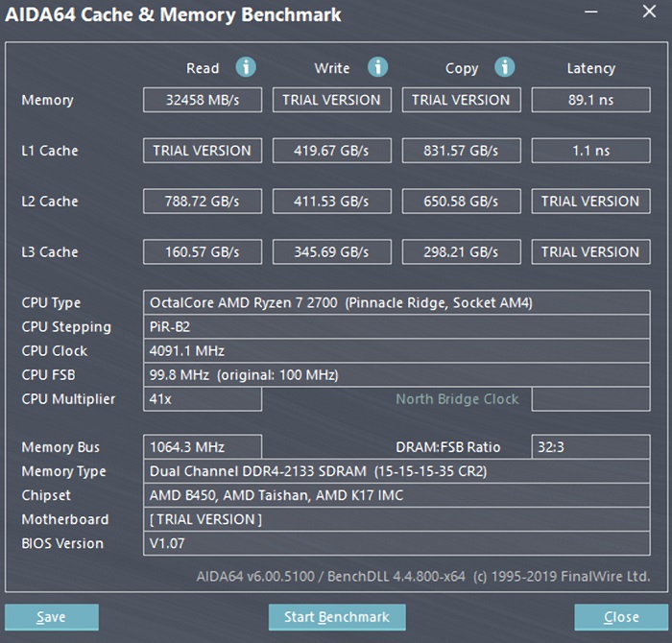Screen dimensions: 672x643
Task: Click the Memory write TRIAL VERSION field
Action: (332, 100)
